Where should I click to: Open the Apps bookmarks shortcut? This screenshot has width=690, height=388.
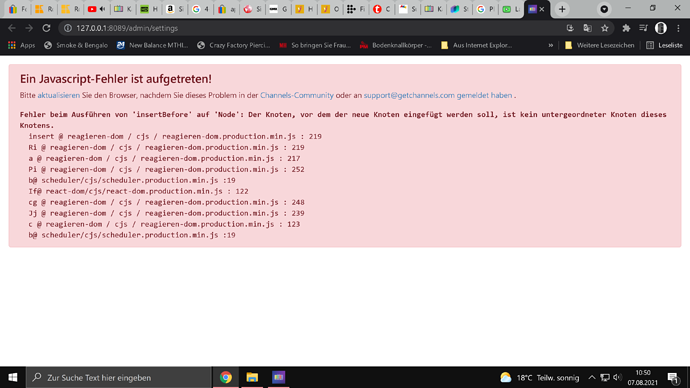pos(21,45)
